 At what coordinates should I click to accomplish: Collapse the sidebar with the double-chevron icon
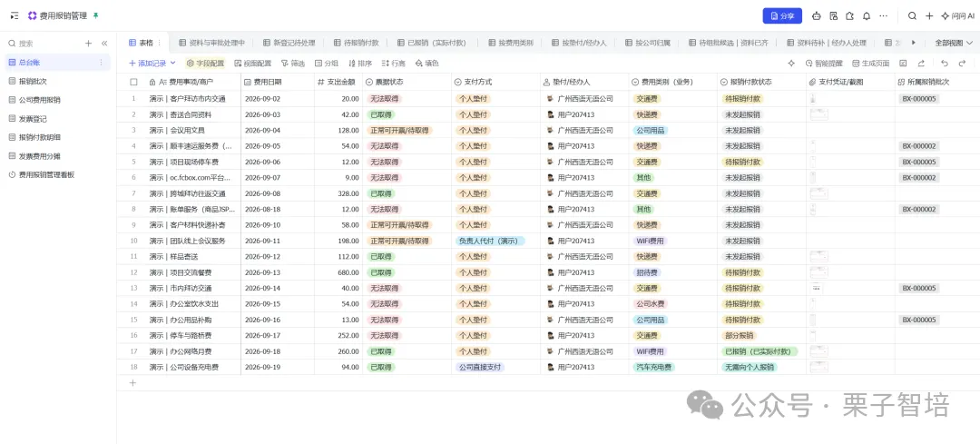[104, 44]
